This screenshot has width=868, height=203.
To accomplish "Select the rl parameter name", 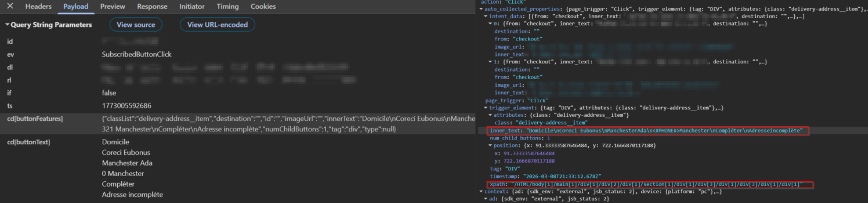I will click(10, 80).
